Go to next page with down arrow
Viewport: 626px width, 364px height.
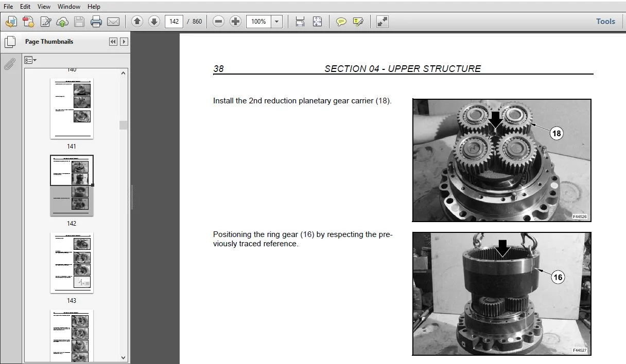[x=154, y=22]
